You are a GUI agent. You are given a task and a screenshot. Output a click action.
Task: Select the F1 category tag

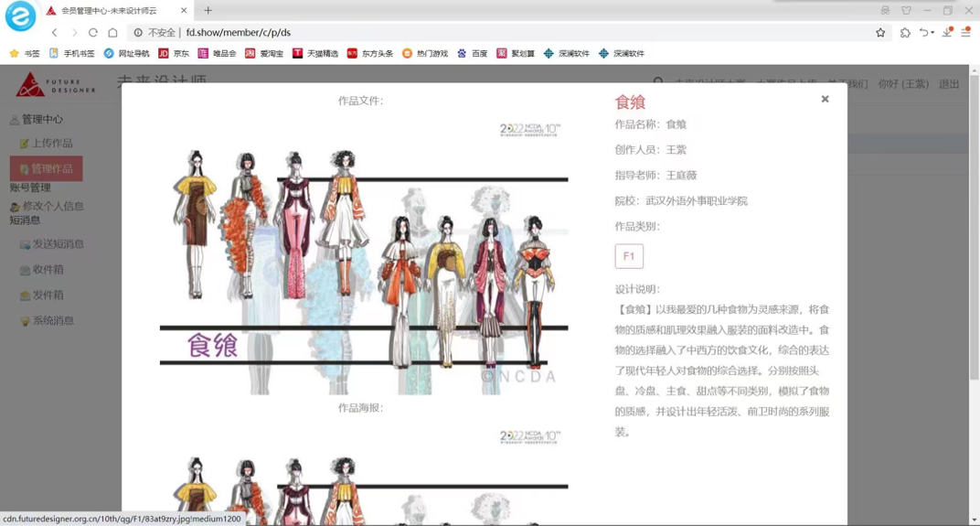tap(629, 256)
